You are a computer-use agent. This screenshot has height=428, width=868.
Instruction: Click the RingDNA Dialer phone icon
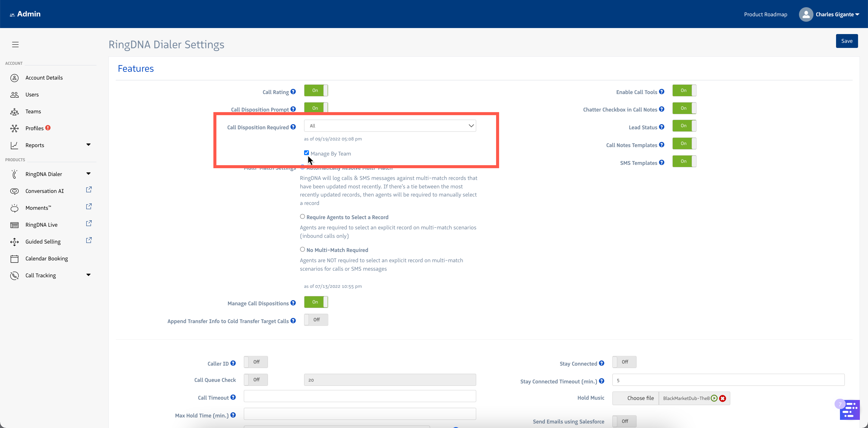(x=14, y=174)
